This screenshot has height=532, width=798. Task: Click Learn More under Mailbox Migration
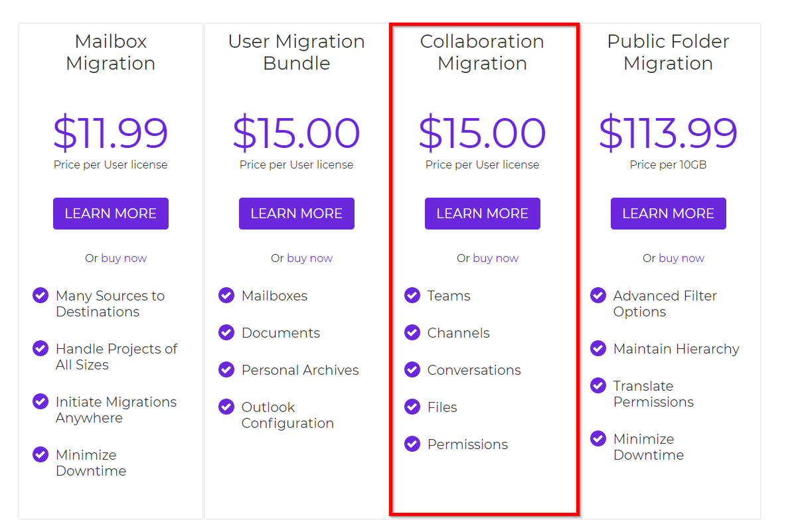111,214
